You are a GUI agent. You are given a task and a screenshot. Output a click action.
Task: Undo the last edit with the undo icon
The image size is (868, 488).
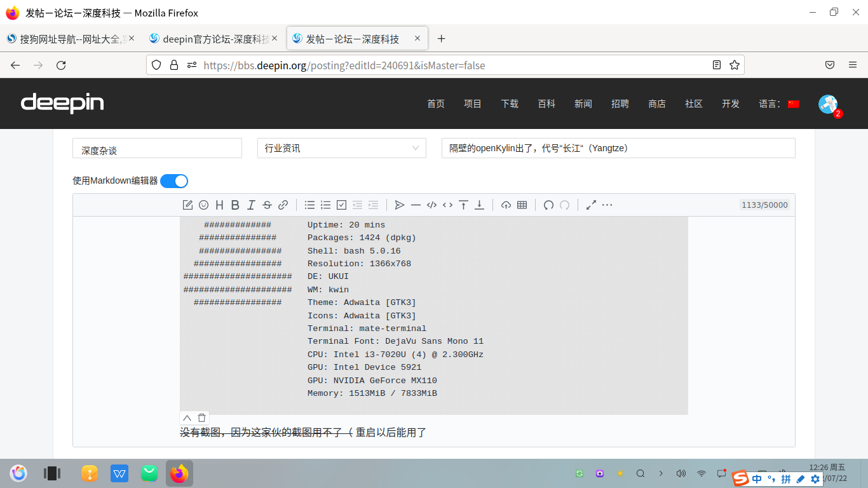[x=549, y=205]
